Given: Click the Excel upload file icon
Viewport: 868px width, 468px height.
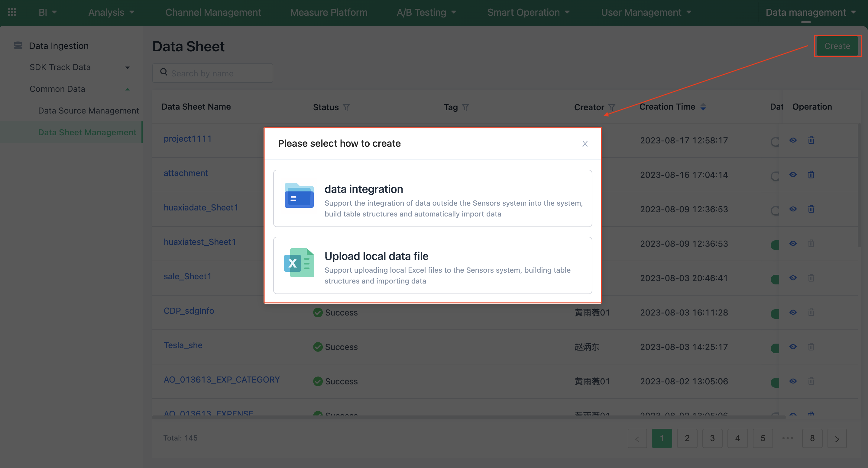Looking at the screenshot, I should pos(299,263).
